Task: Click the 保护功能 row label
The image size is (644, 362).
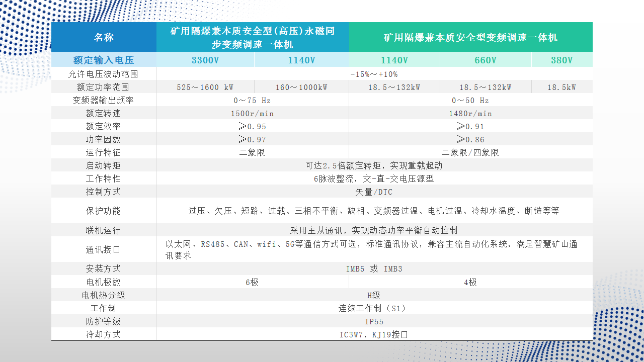Action: [x=103, y=211]
